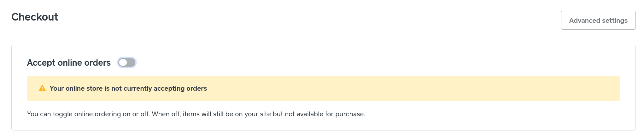Viewport: 644px width, 139px height.
Task: Click the exclamation triangle in the yellow banner
Action: click(x=42, y=88)
